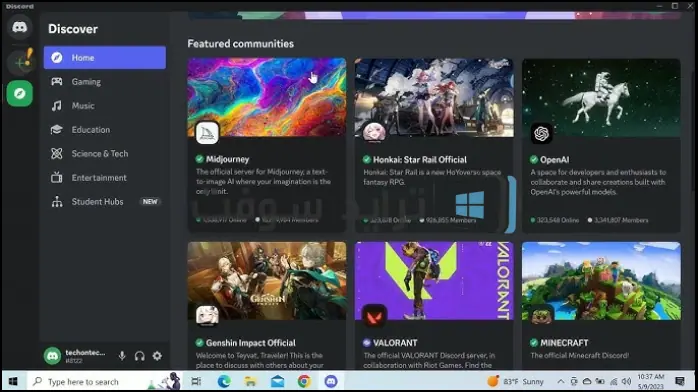Open the Genshin Impact banner image
698x392 pixels.
click(x=267, y=281)
